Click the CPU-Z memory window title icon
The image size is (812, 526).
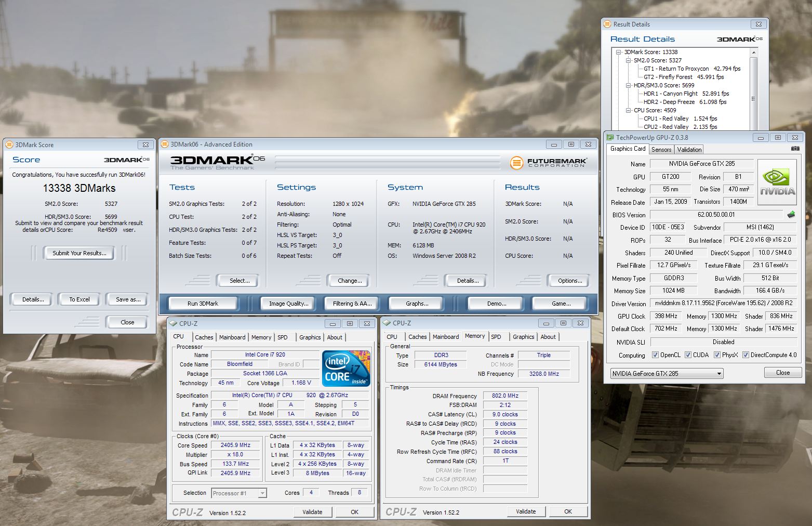(x=387, y=323)
